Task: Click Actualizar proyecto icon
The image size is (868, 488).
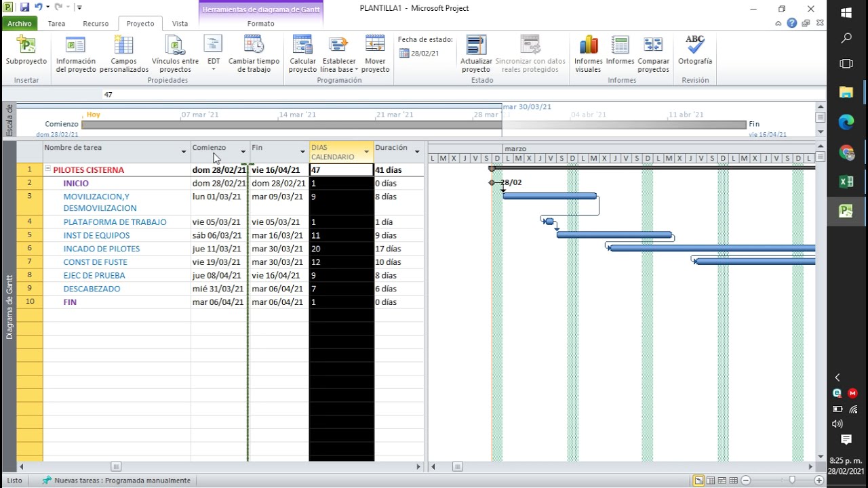Action: pos(476,53)
